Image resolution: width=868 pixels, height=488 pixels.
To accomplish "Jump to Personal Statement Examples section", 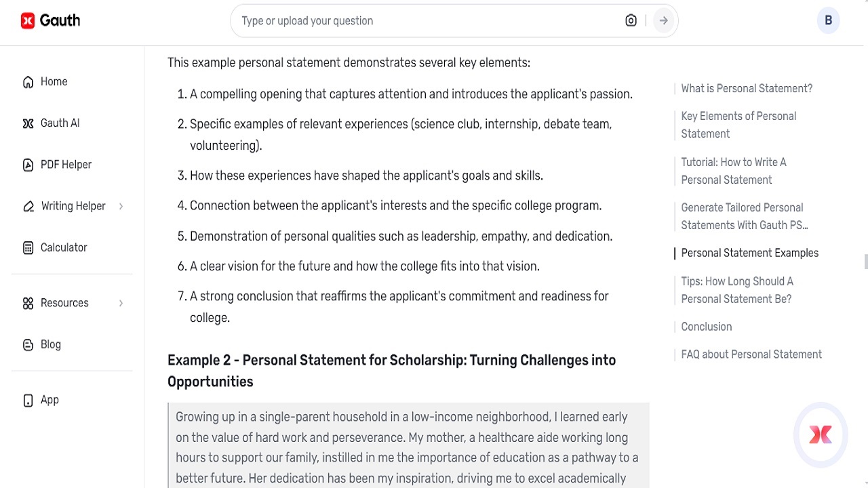I will point(750,253).
